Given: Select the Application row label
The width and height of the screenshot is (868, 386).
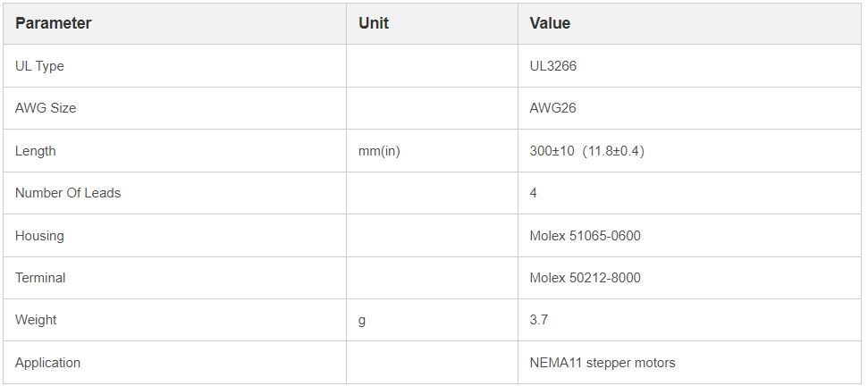Looking at the screenshot, I should tap(47, 363).
